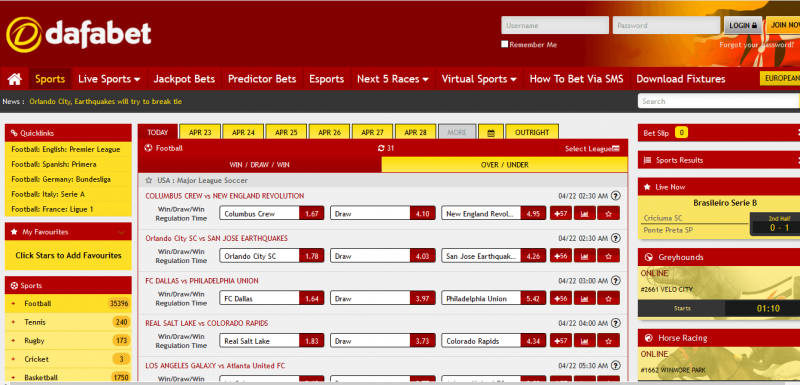Click the LOGIN button
Image resolution: width=800 pixels, height=385 pixels.
[743, 25]
